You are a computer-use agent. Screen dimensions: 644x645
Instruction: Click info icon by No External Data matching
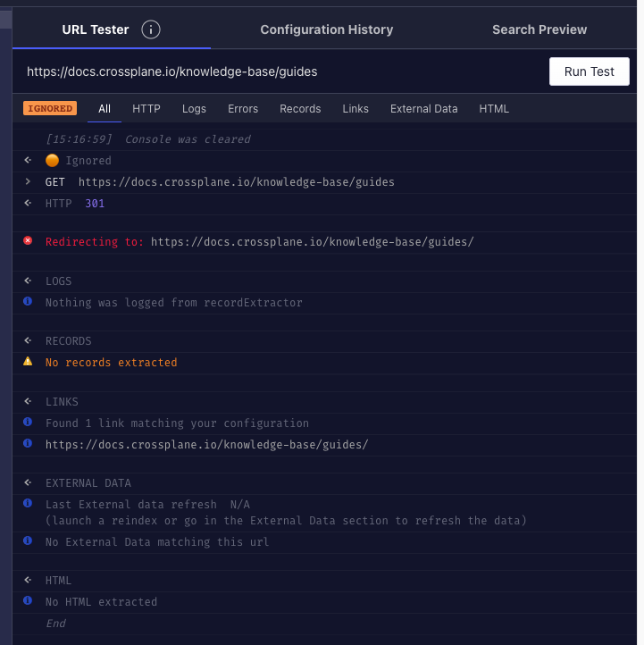[28, 540]
